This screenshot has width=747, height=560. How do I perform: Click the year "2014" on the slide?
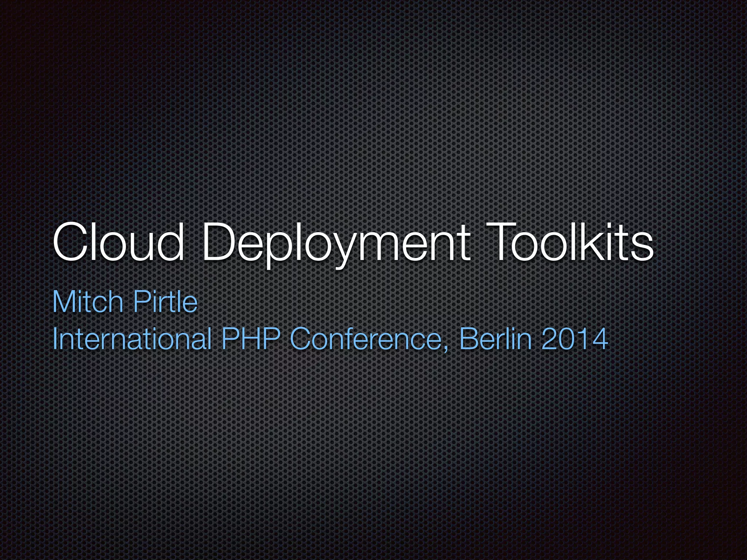[575, 339]
